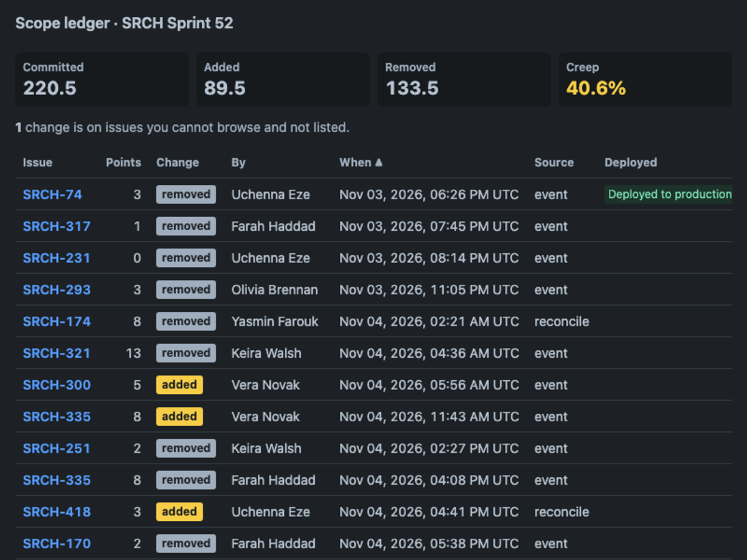This screenshot has width=747, height=560.
Task: Open SRCH-335 link in the added row
Action: coord(57,416)
